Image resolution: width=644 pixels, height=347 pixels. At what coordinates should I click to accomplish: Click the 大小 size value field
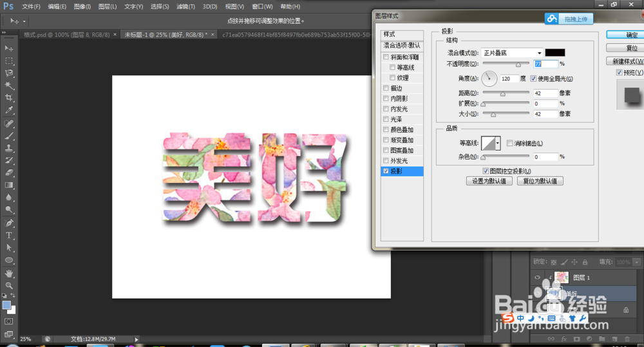click(x=545, y=114)
